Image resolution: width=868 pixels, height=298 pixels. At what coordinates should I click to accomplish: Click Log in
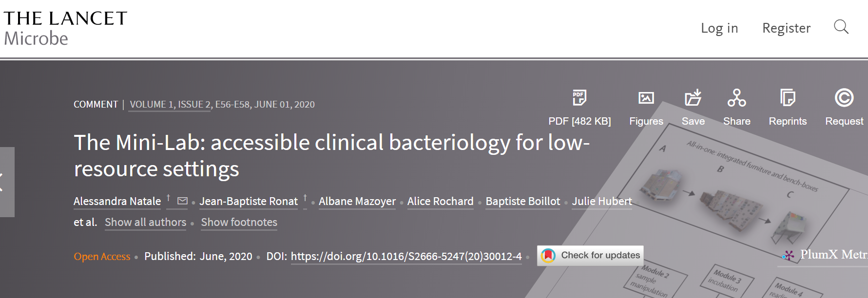[719, 28]
